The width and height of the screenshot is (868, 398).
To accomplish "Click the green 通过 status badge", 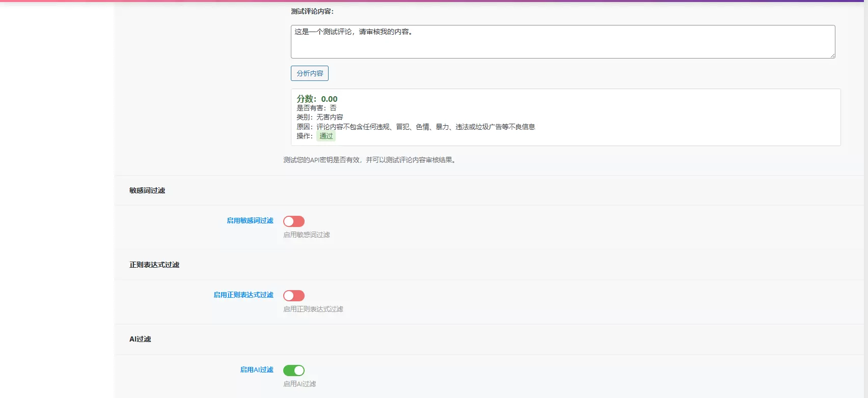I will coord(326,136).
